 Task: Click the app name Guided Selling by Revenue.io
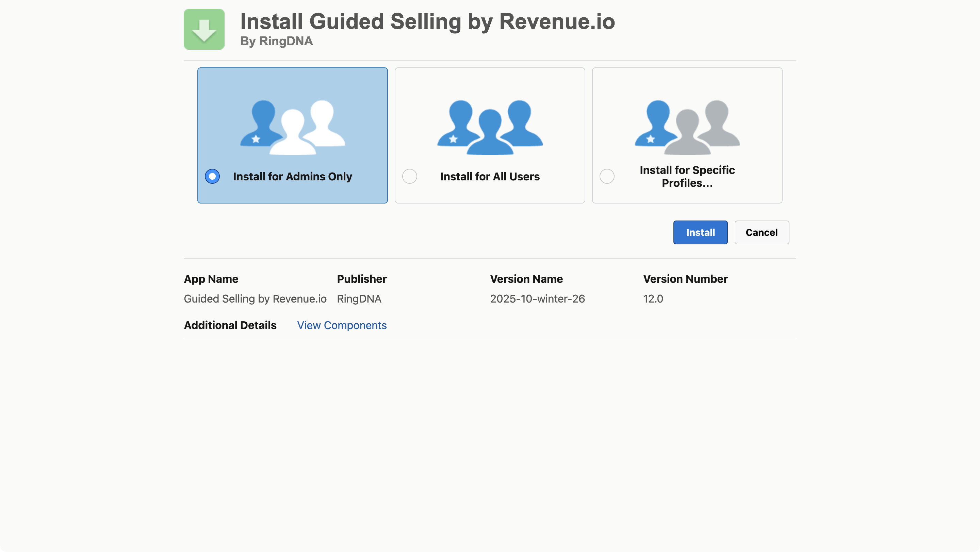tap(255, 299)
